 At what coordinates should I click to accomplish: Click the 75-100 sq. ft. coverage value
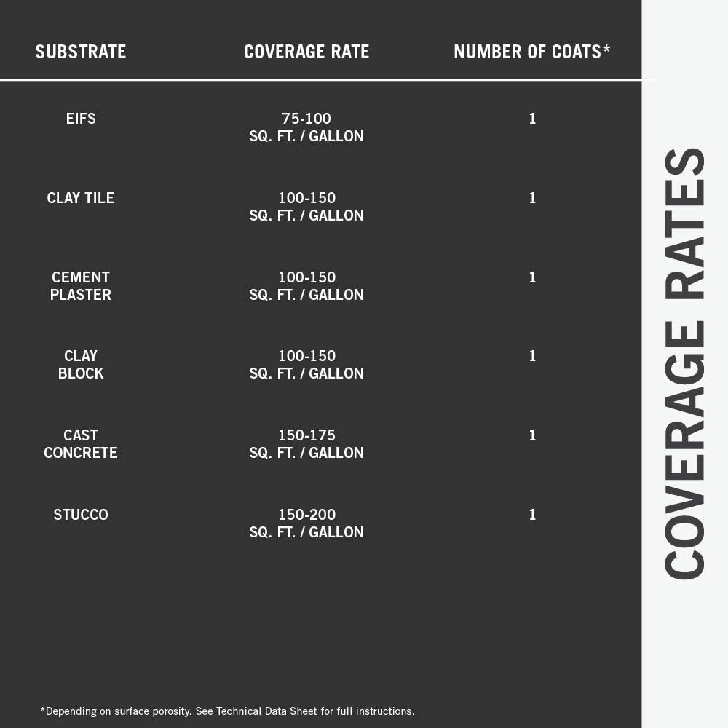click(x=306, y=127)
